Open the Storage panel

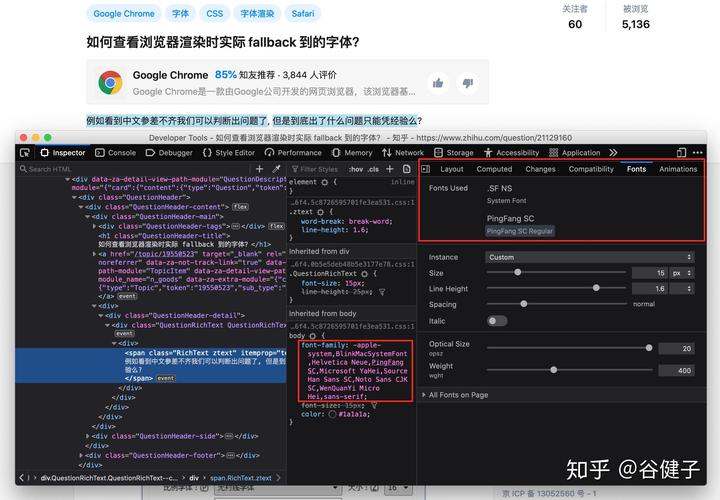coord(454,153)
